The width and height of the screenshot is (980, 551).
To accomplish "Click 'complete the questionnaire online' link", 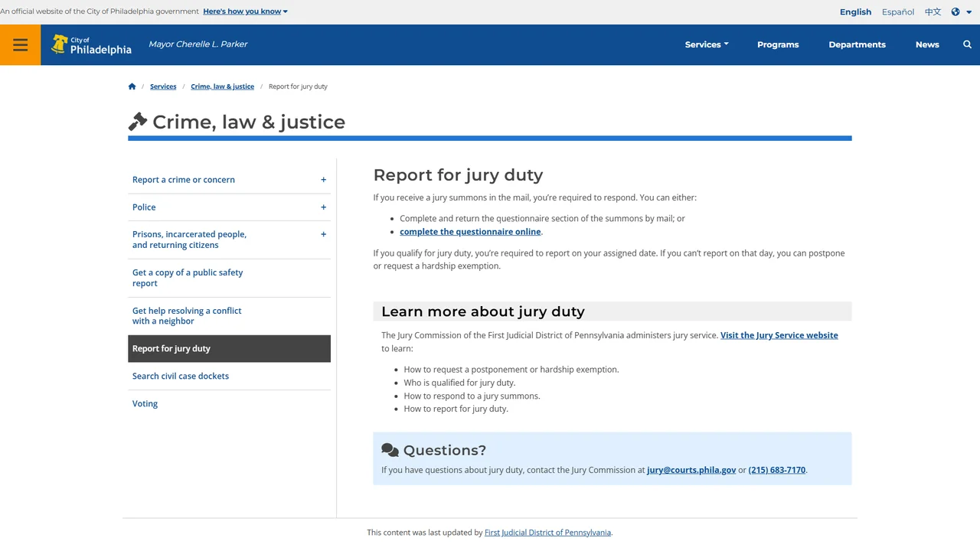I will tap(470, 232).
